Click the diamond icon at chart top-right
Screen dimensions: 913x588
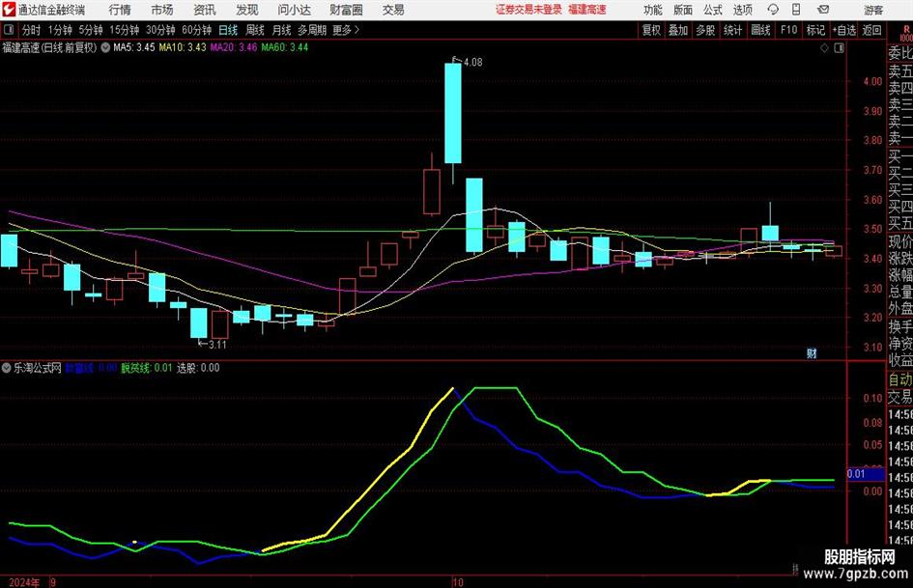(x=824, y=48)
